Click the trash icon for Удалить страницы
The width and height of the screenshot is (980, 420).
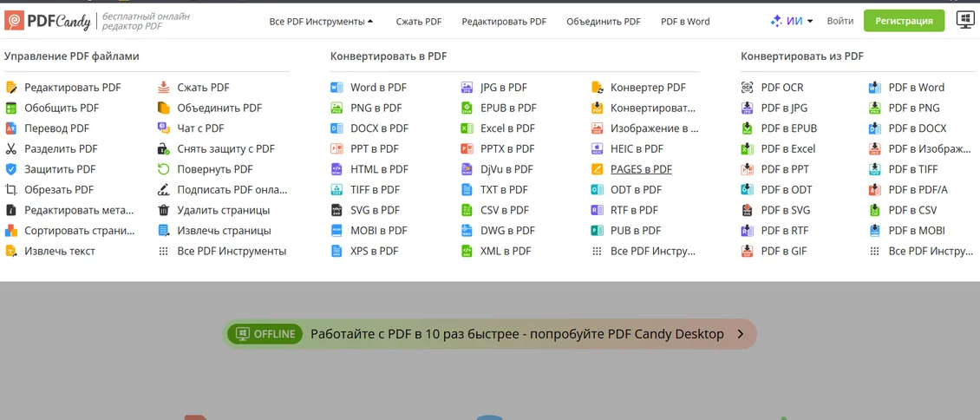pyautogui.click(x=164, y=210)
